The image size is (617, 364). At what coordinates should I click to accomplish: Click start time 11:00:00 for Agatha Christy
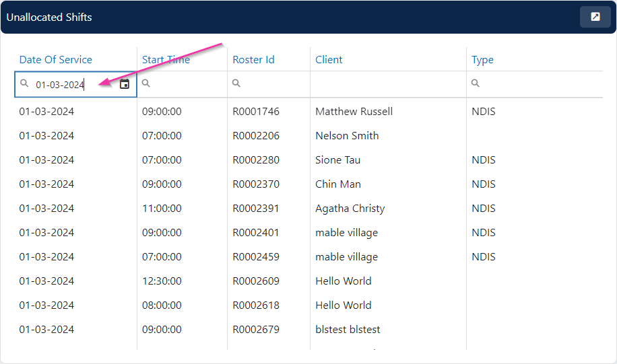tap(162, 209)
